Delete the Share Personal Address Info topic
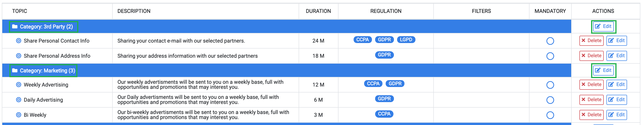The width and height of the screenshot is (644, 125). coord(591,56)
